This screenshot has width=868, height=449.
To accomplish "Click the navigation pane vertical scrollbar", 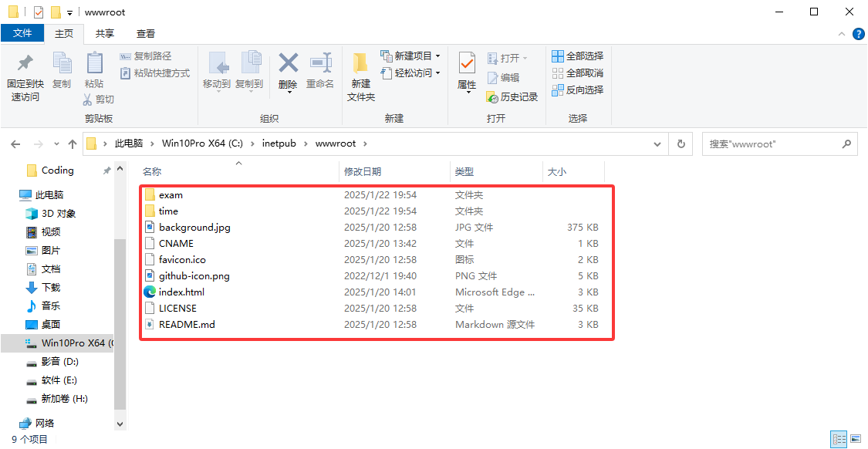I will 120,309.
